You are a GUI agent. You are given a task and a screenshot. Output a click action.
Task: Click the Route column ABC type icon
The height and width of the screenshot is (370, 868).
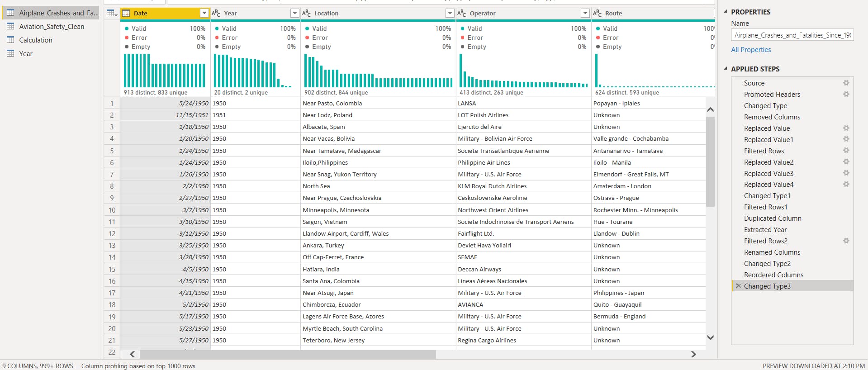pyautogui.click(x=598, y=13)
